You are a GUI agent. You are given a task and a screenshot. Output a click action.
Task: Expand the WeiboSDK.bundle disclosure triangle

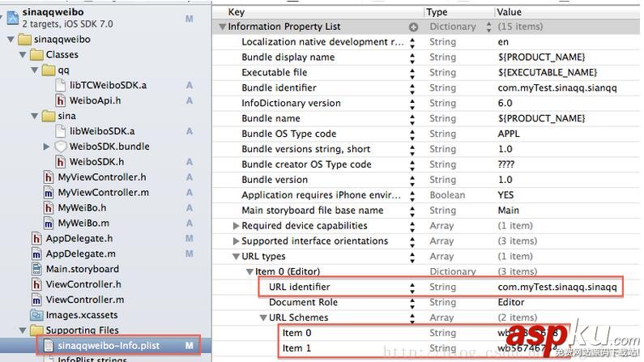click(x=47, y=147)
